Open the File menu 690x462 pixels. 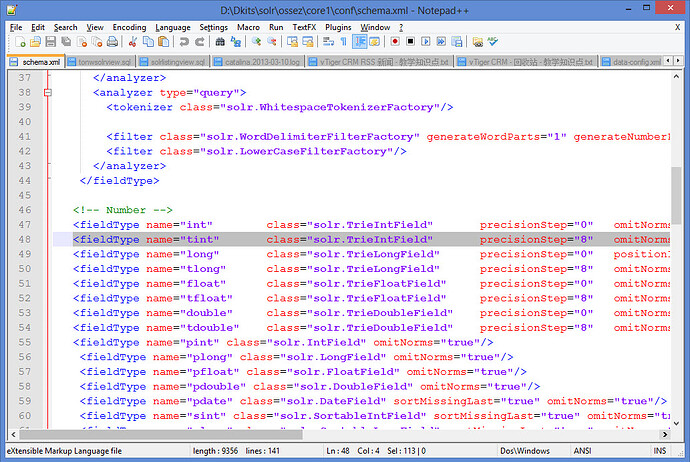(x=16, y=27)
